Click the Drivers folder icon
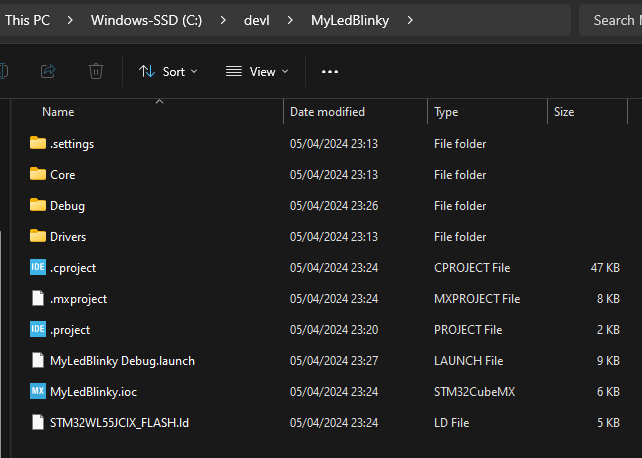The image size is (642, 458). [x=38, y=237]
